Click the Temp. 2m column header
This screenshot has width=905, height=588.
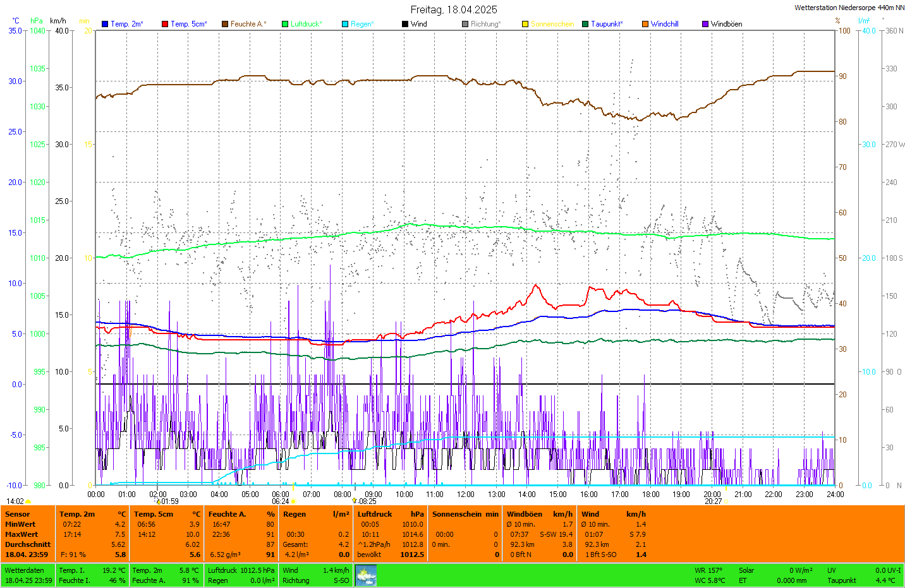77,514
